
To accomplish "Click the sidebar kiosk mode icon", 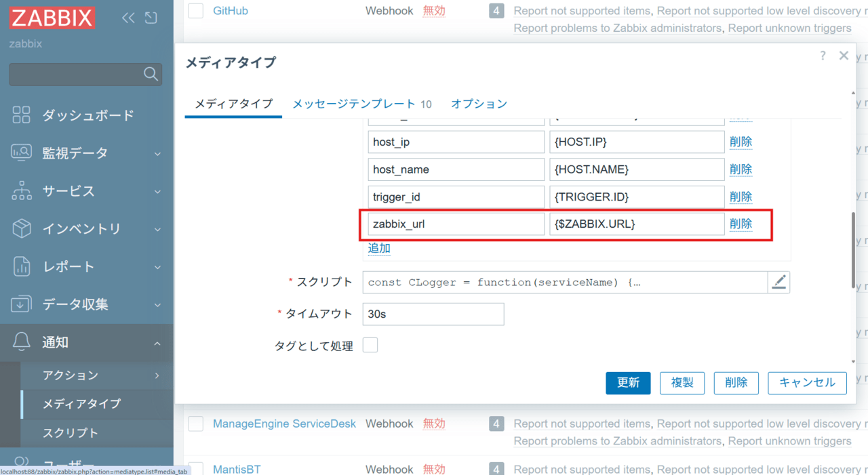I will pyautogui.click(x=151, y=18).
